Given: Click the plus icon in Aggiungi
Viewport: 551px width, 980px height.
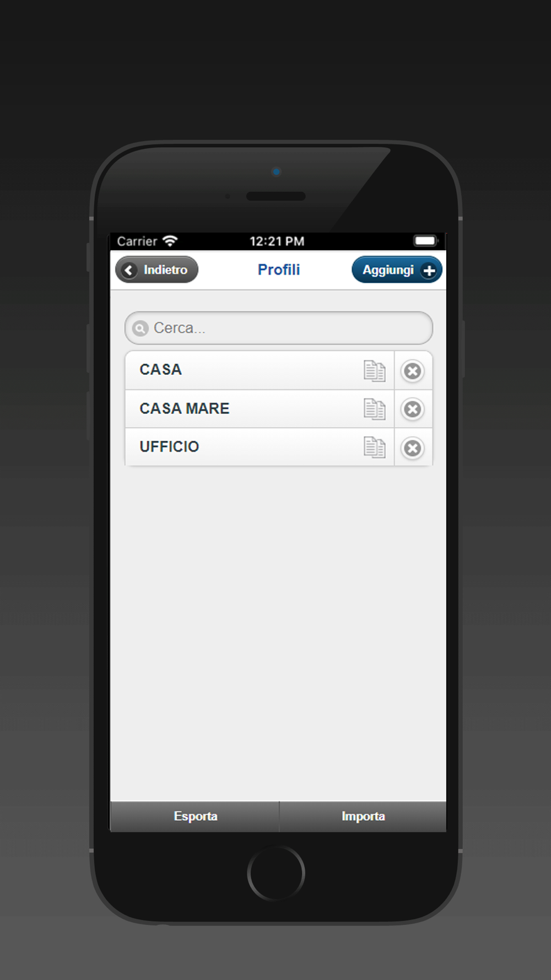Looking at the screenshot, I should (429, 271).
